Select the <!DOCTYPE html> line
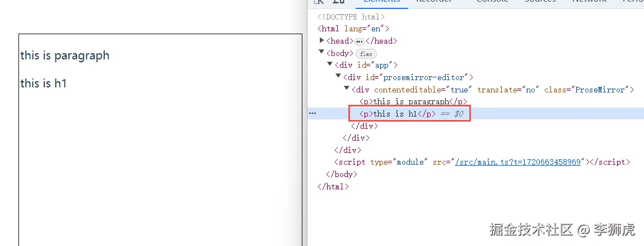This screenshot has width=644, height=246. tap(351, 17)
